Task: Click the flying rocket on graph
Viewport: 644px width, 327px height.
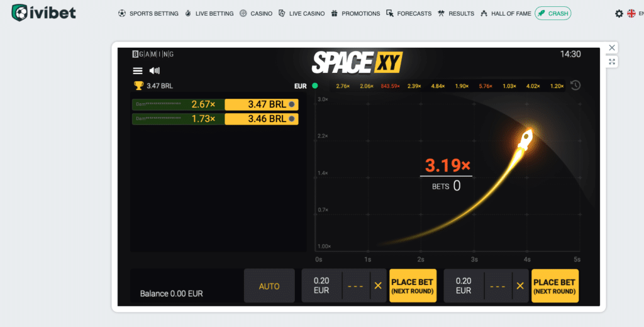Action: tap(525, 140)
